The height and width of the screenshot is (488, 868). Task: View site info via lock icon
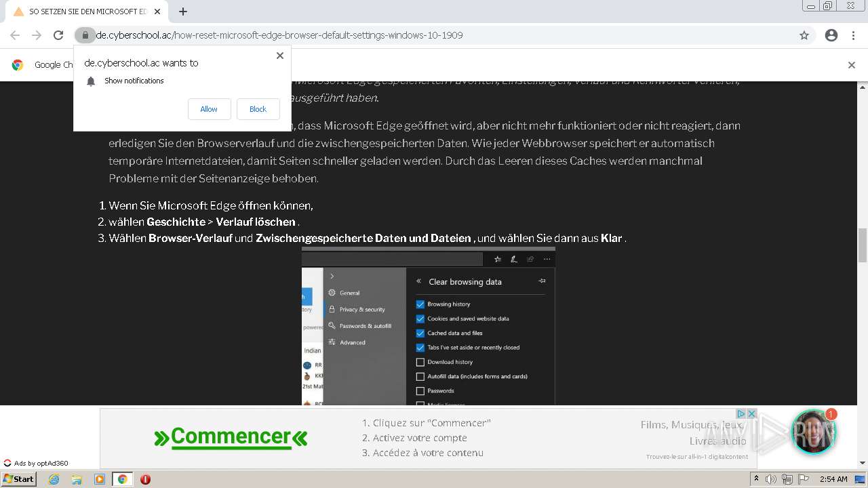[x=85, y=35]
